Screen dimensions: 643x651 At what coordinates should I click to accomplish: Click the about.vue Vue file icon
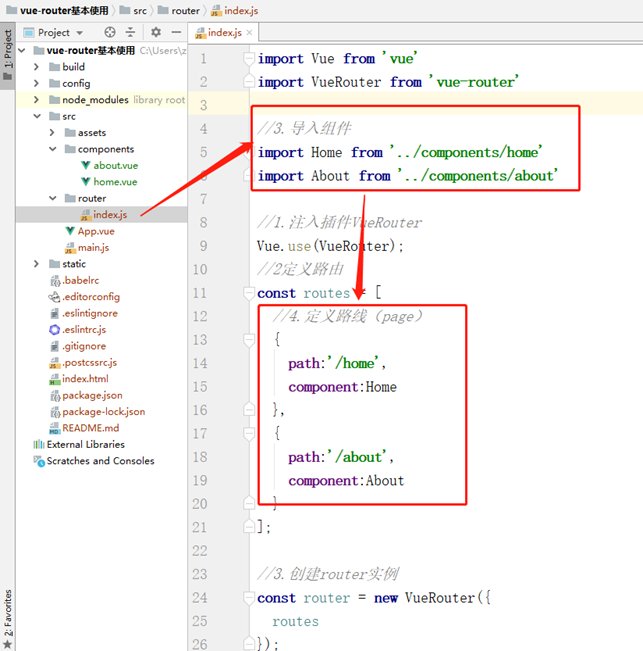[x=86, y=166]
